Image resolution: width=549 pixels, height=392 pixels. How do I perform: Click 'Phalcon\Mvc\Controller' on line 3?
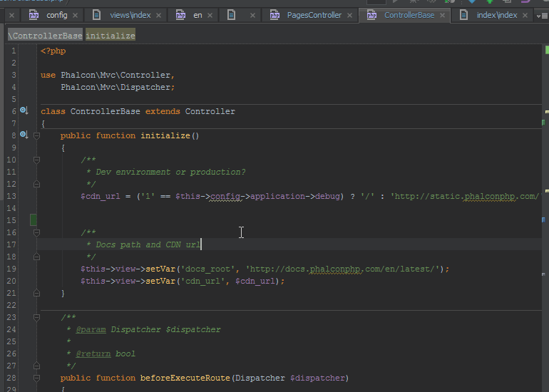(x=116, y=75)
